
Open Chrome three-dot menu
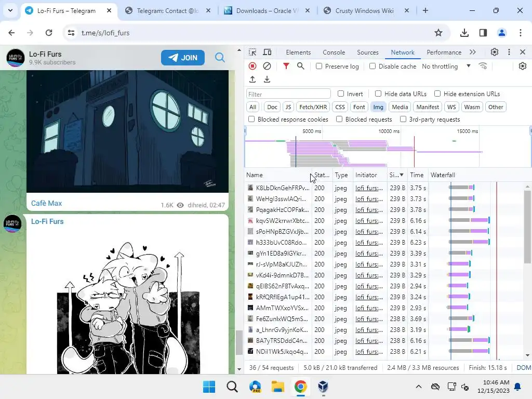[521, 33]
